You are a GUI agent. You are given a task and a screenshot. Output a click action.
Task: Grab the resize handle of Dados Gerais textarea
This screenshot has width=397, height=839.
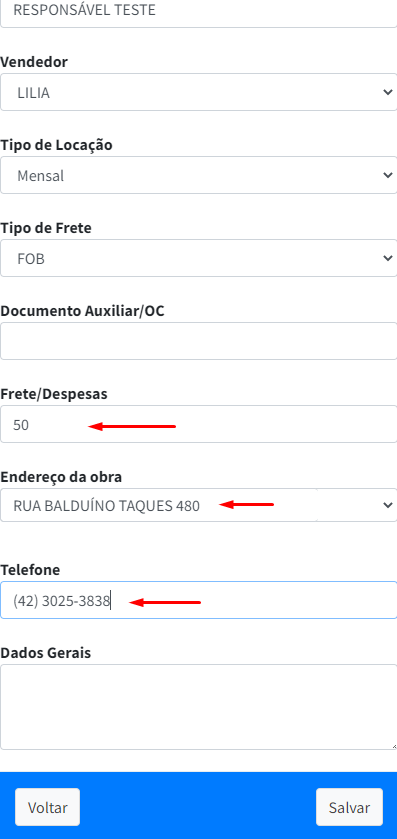[393, 746]
